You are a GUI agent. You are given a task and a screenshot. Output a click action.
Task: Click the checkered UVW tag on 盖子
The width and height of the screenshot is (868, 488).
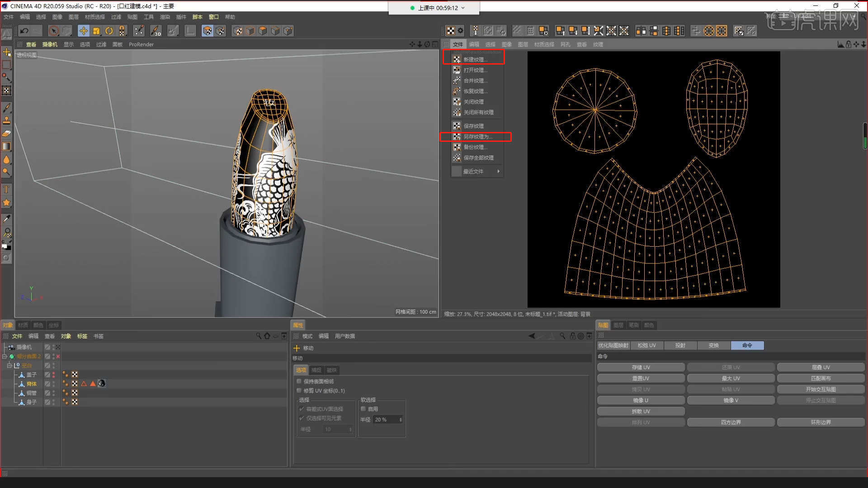[75, 374]
